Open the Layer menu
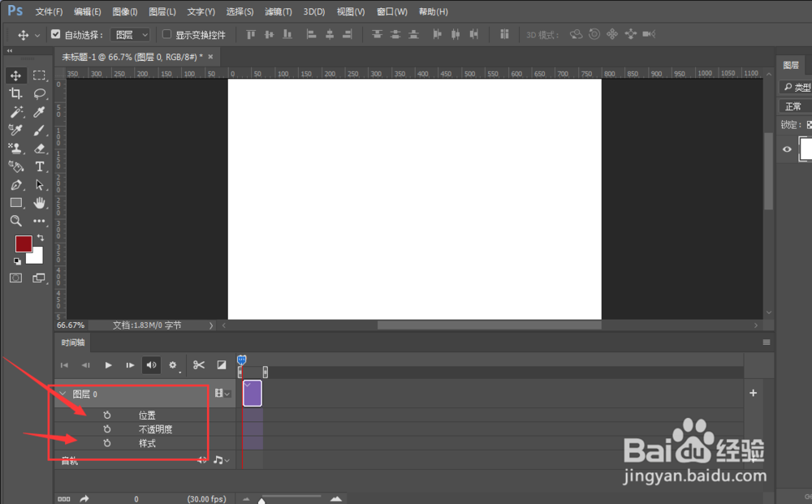 tap(162, 11)
